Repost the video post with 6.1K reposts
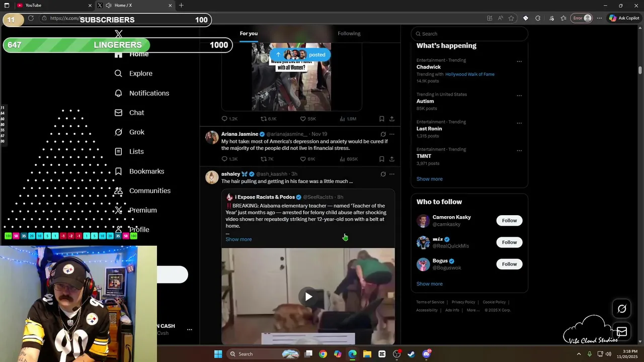This screenshot has width=644, height=362. pos(268,119)
